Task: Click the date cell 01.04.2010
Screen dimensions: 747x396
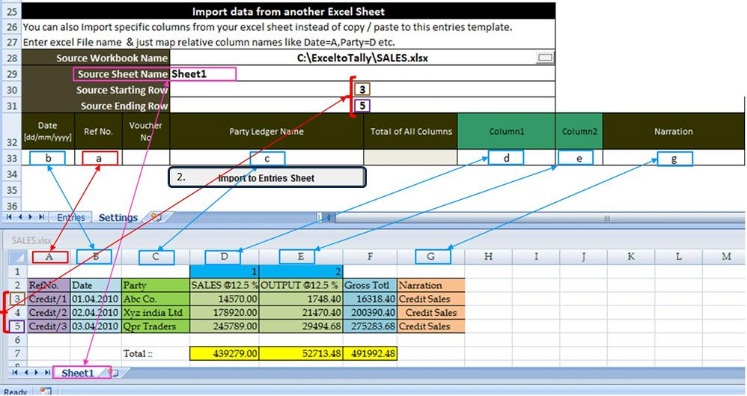Action: [x=96, y=299]
